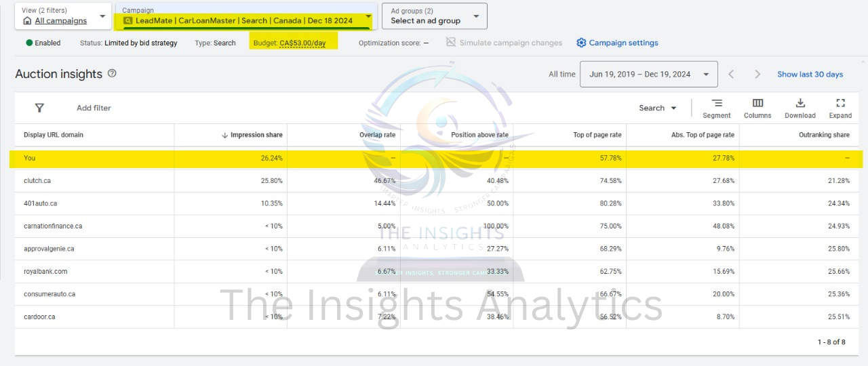The image size is (868, 366).
Task: Click the 80.28% top of page rate
Action: pyautogui.click(x=610, y=203)
